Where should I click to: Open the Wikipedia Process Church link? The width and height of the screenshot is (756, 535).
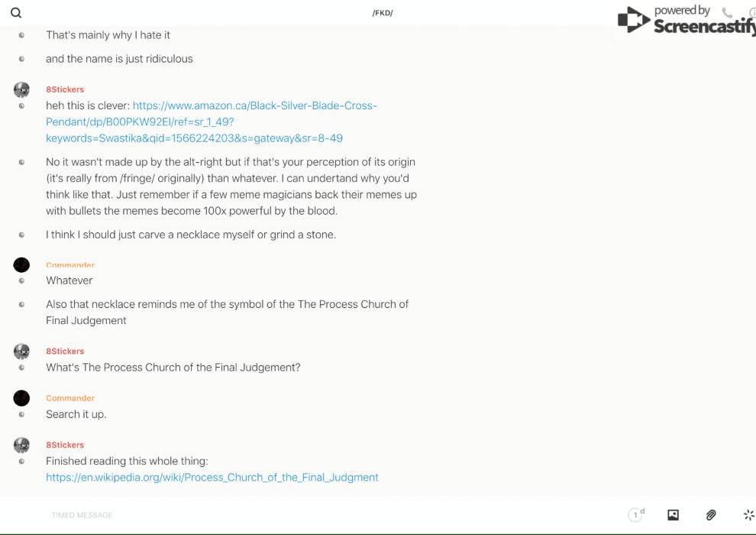pos(212,477)
